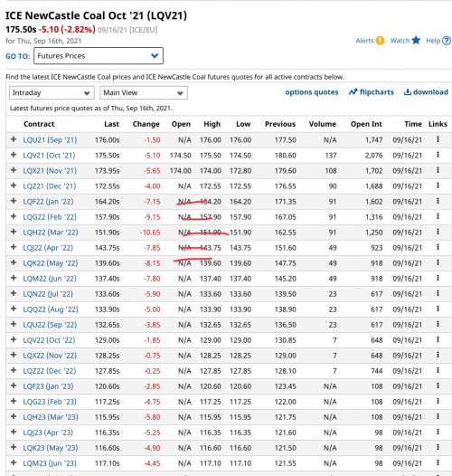
Task: Open LQZ22 (Dec '22) contract link
Action: click(50, 371)
